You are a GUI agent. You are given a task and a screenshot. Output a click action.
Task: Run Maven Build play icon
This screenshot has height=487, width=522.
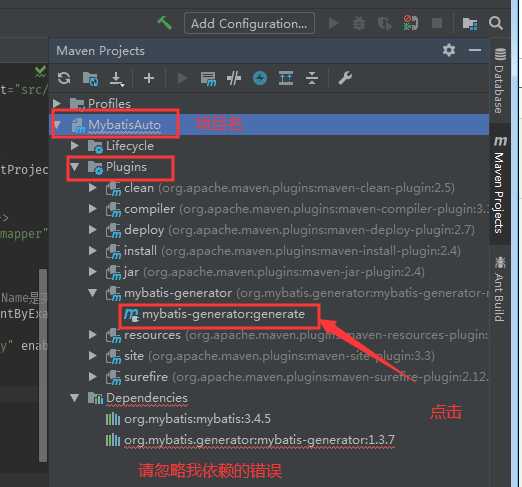pyautogui.click(x=182, y=78)
